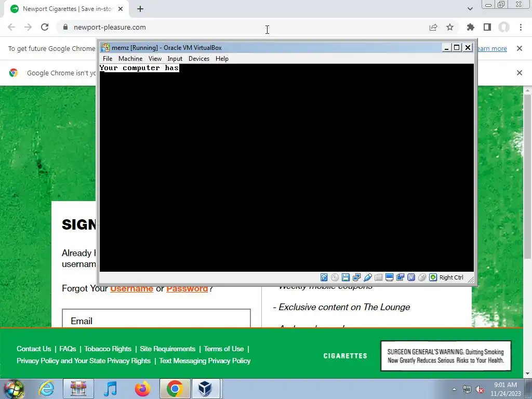Click the Chrome forward arrow button
Viewport: 532px width, 399px height.
coord(28,27)
